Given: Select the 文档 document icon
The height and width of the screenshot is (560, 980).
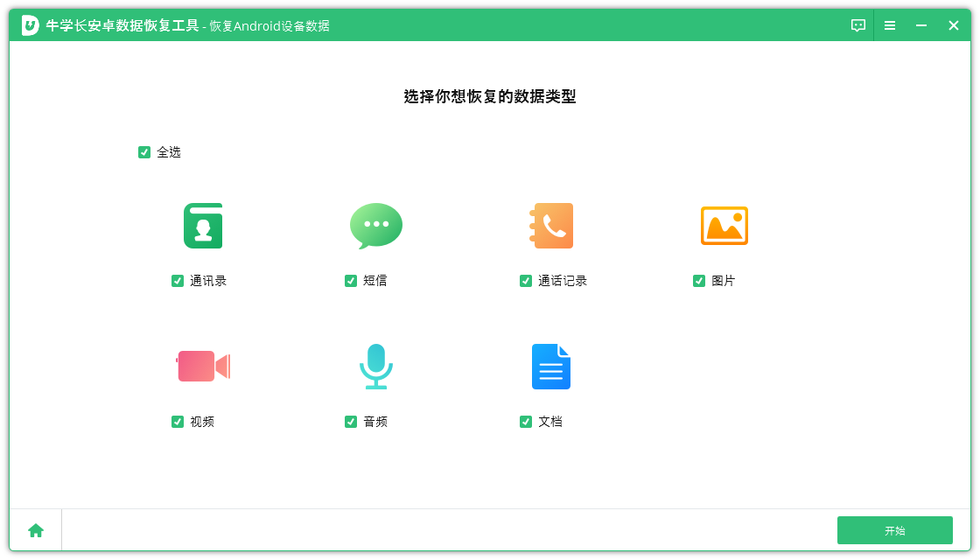Looking at the screenshot, I should 551,367.
